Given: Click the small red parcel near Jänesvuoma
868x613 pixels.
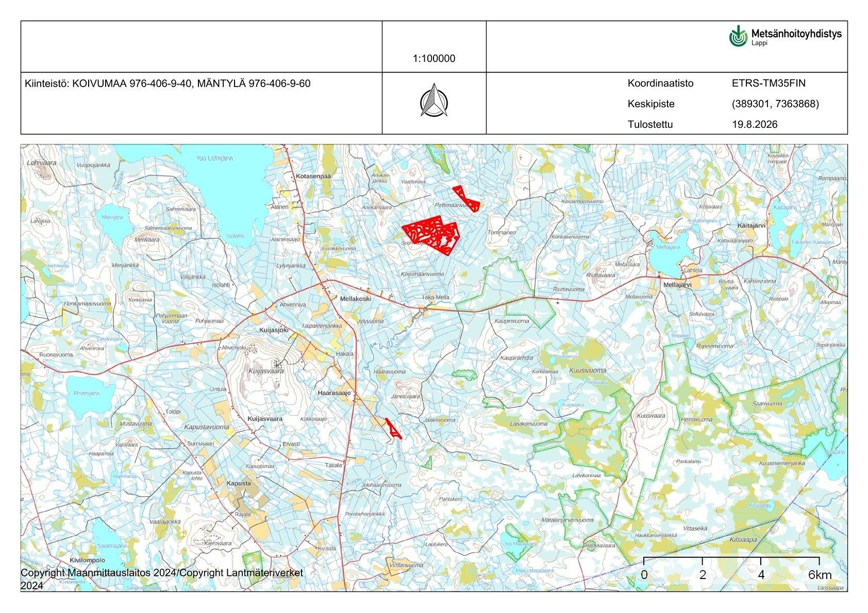Looking at the screenshot, I should pos(393,429).
